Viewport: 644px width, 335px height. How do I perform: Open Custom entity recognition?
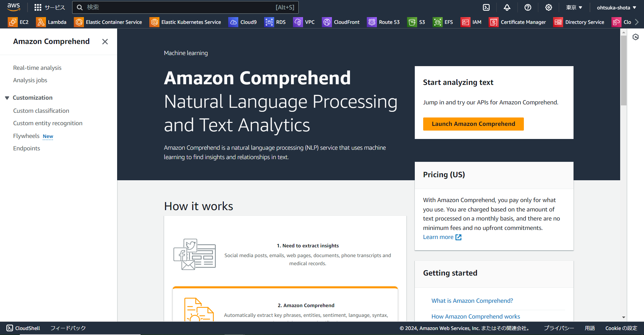pyautogui.click(x=48, y=123)
